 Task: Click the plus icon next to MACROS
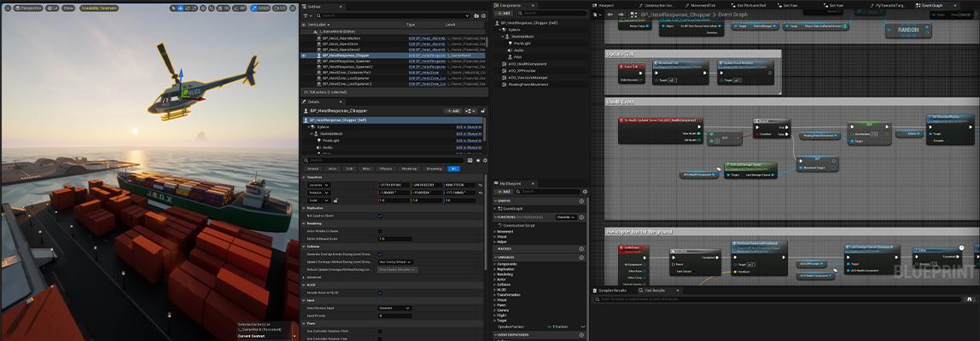pos(581,249)
